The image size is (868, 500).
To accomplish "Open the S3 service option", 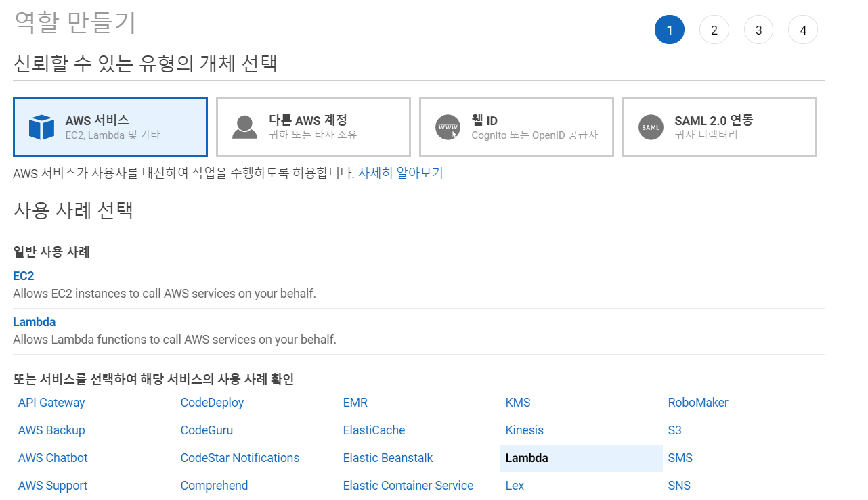I will [x=674, y=430].
